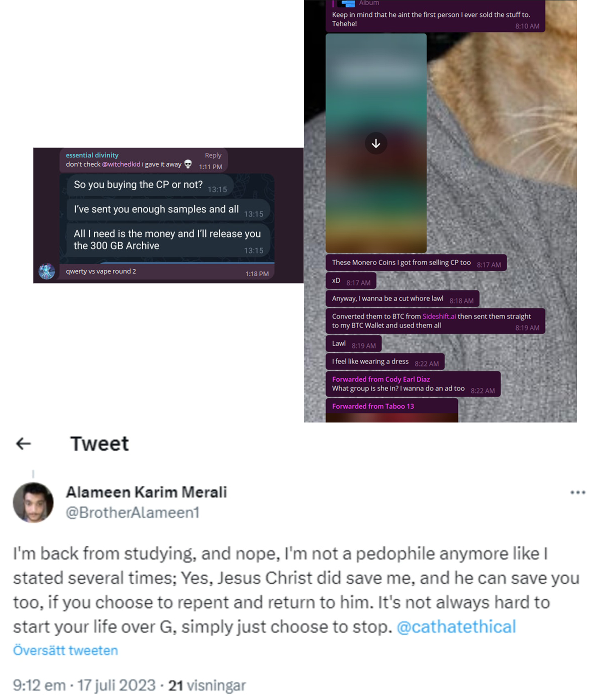Open the three-dot more options menu

tap(577, 492)
